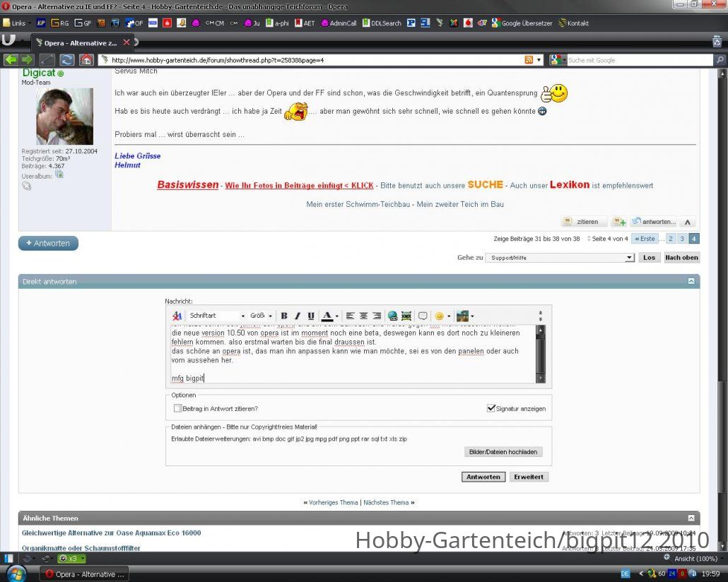Open the smiley dropdown arrow
The image size is (728, 582).
(449, 316)
